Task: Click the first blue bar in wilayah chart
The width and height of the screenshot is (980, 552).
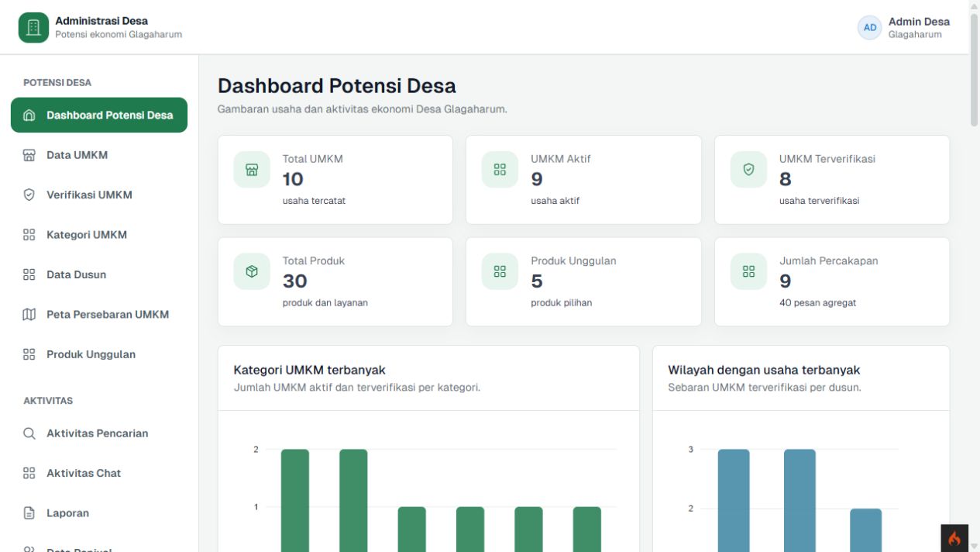Action: (734, 500)
